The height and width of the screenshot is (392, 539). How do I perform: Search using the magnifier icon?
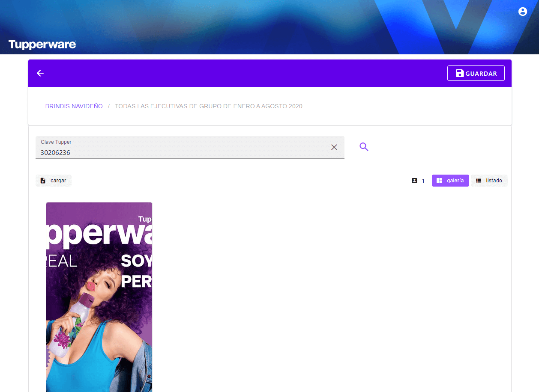click(364, 147)
